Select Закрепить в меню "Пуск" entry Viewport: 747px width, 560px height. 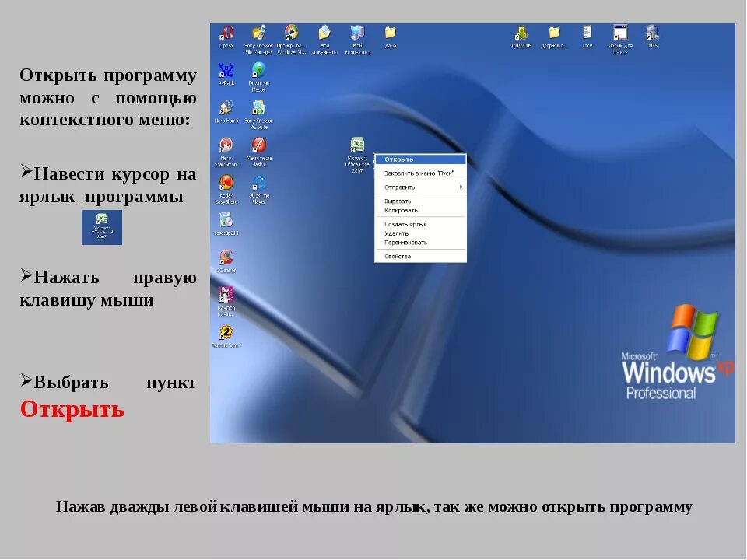pos(420,173)
